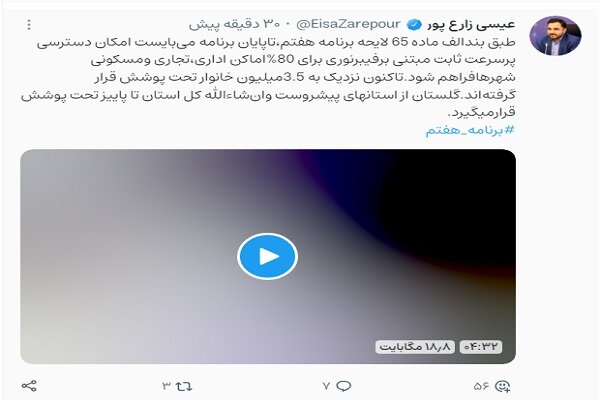Viewport: 600px width, 400px height.
Task: Click the comment count ۷
Action: click(x=326, y=386)
